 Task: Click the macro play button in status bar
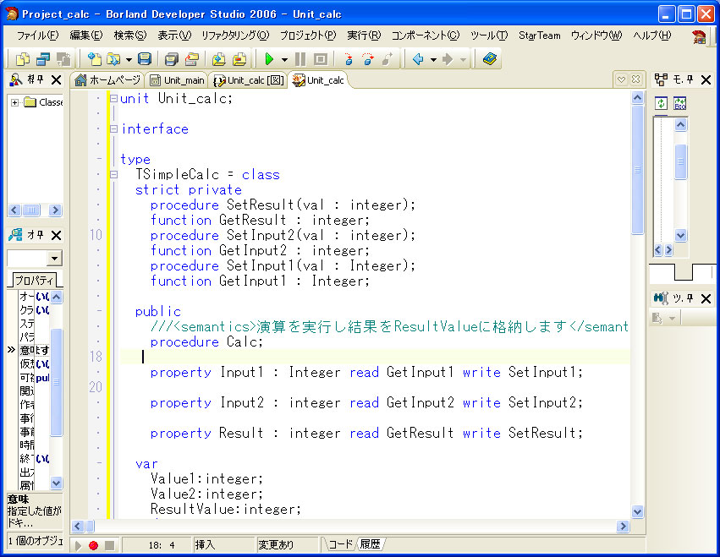78,545
